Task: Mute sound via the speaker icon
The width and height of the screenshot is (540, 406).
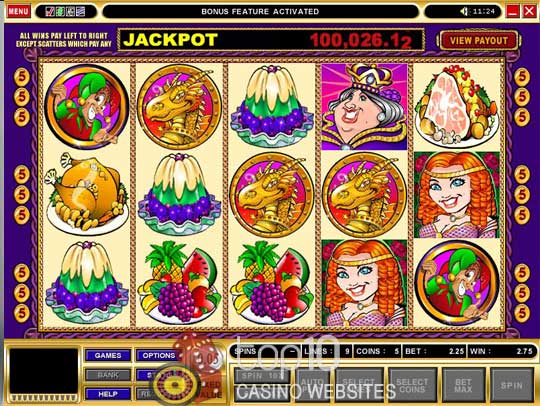Action: click(x=464, y=11)
